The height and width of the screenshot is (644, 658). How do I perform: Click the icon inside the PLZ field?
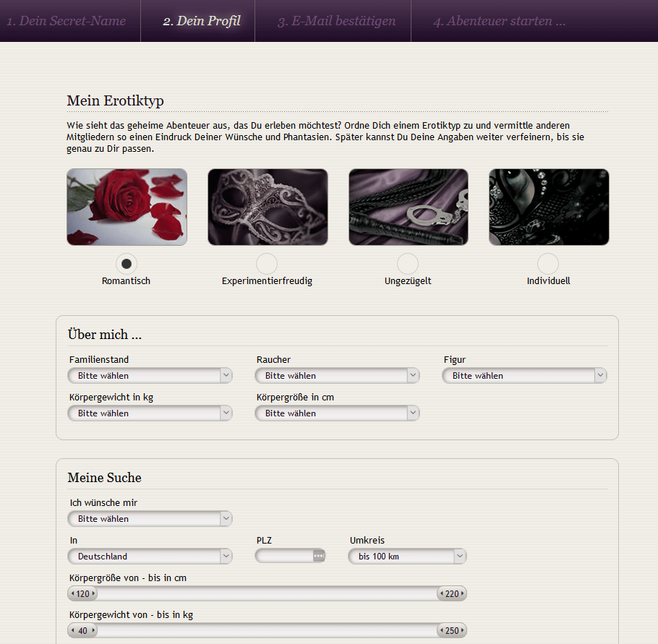point(318,556)
